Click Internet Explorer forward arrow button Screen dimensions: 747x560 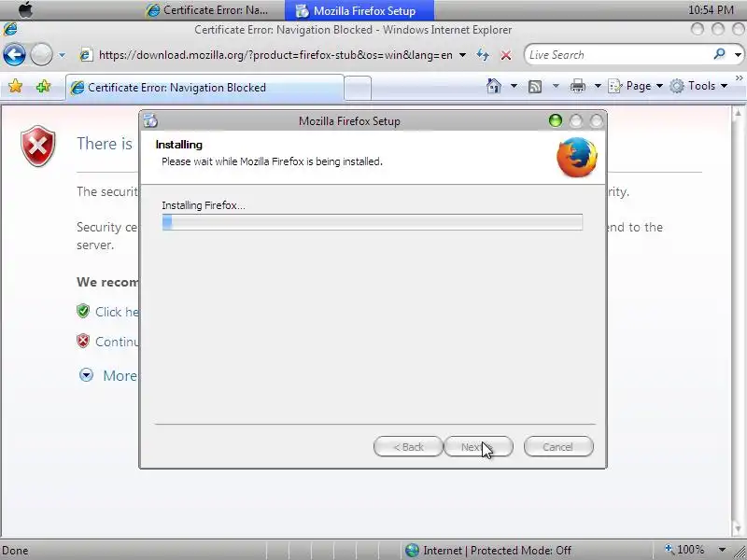[x=41, y=55]
